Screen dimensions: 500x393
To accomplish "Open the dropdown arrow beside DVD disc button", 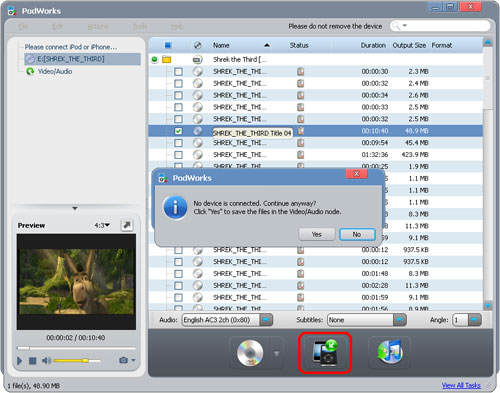I will click(x=276, y=353).
